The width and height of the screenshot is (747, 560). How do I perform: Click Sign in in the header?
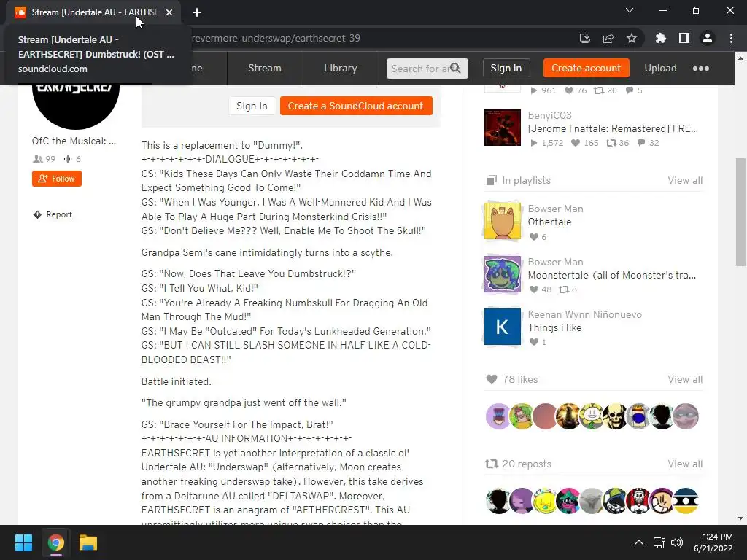(506, 68)
